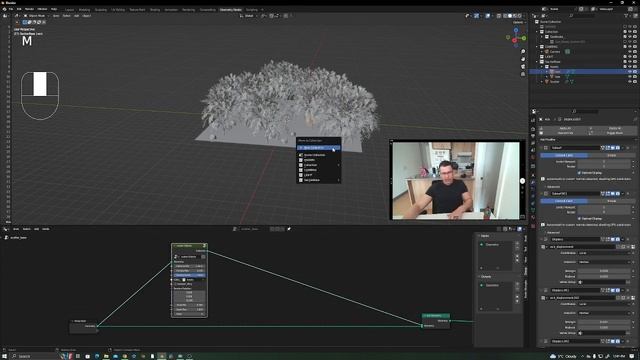Image resolution: width=640 pixels, height=360 pixels.
Task: Toggle eye visibility of LIGHT collection
Action: click(630, 57)
